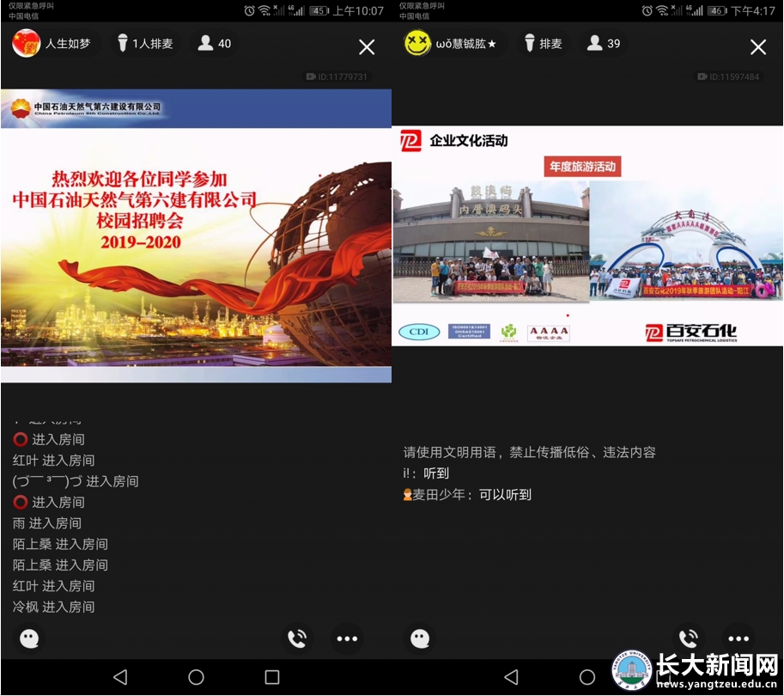
Task: Select the 麦田少年 可以听到 message
Action: point(467,495)
